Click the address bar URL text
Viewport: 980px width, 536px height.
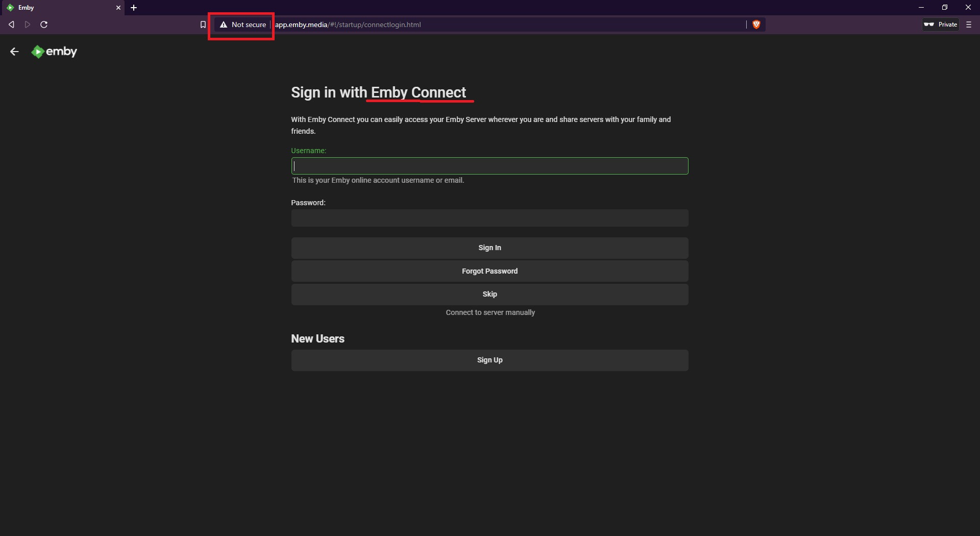tap(348, 25)
